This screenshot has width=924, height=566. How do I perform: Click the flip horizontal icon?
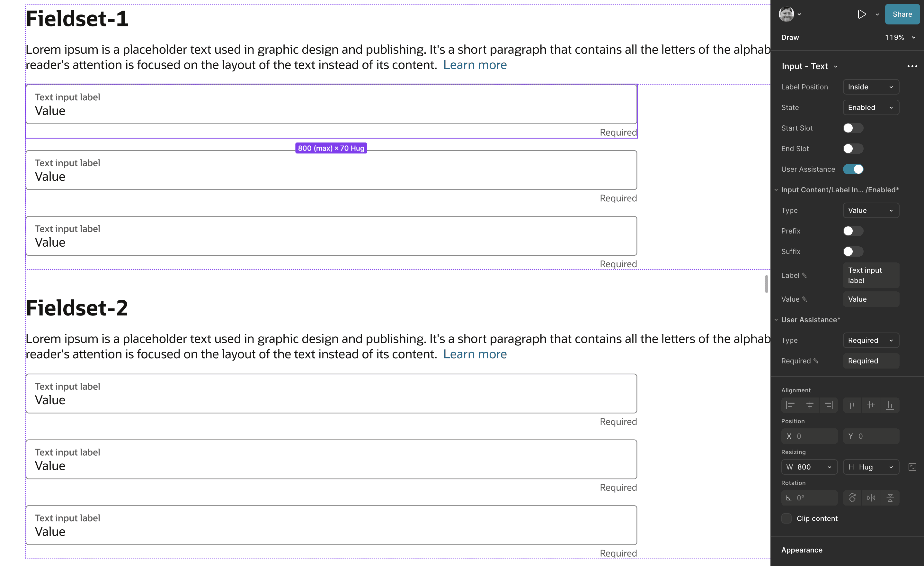point(871,498)
